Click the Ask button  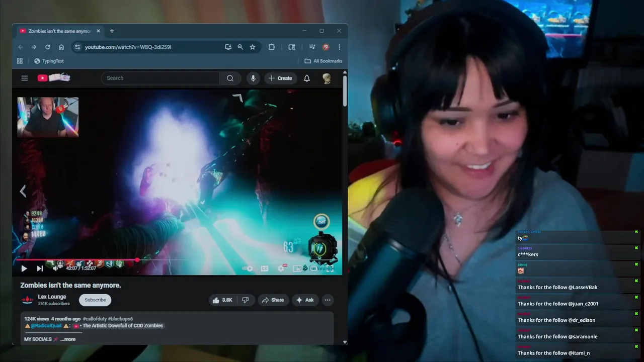pos(305,300)
